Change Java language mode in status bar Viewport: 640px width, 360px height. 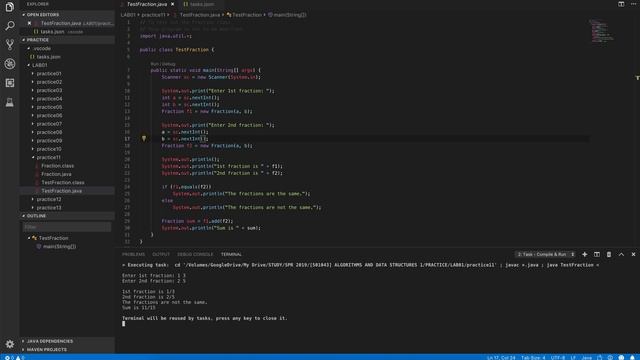pos(587,358)
